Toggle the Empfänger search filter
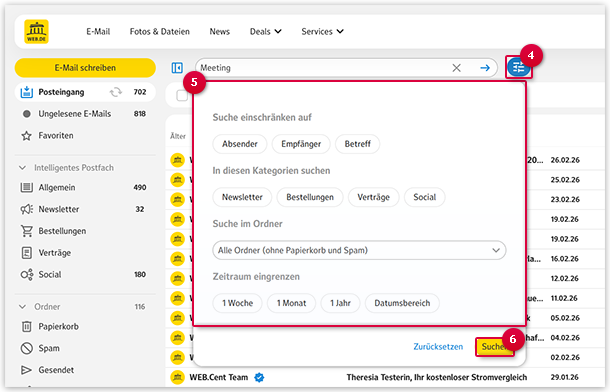This screenshot has width=610, height=392. [x=301, y=144]
